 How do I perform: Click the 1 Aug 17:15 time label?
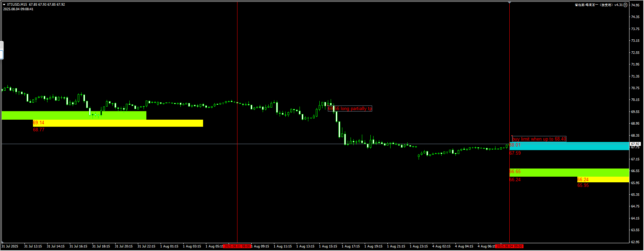351,246
